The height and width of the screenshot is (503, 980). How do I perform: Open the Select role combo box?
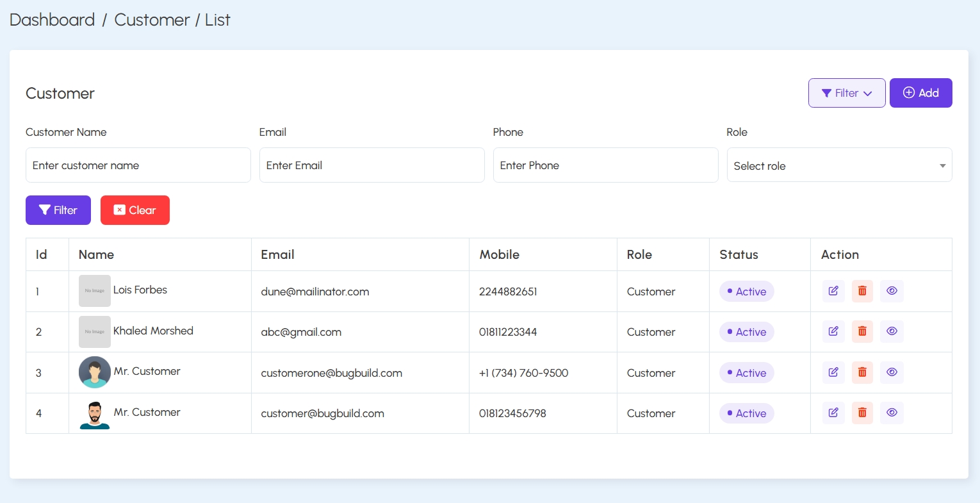pyautogui.click(x=839, y=165)
